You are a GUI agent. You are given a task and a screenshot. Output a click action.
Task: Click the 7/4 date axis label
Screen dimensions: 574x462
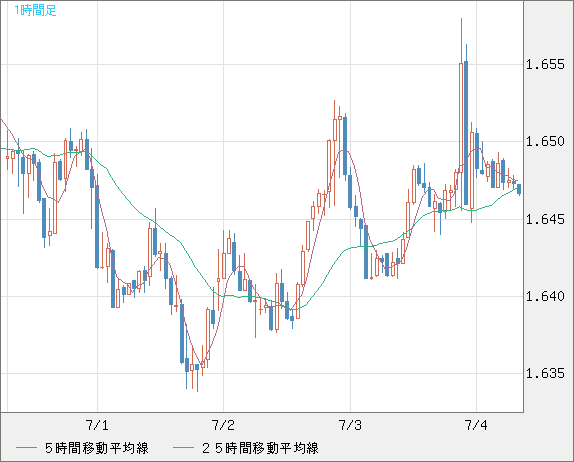[x=476, y=425]
